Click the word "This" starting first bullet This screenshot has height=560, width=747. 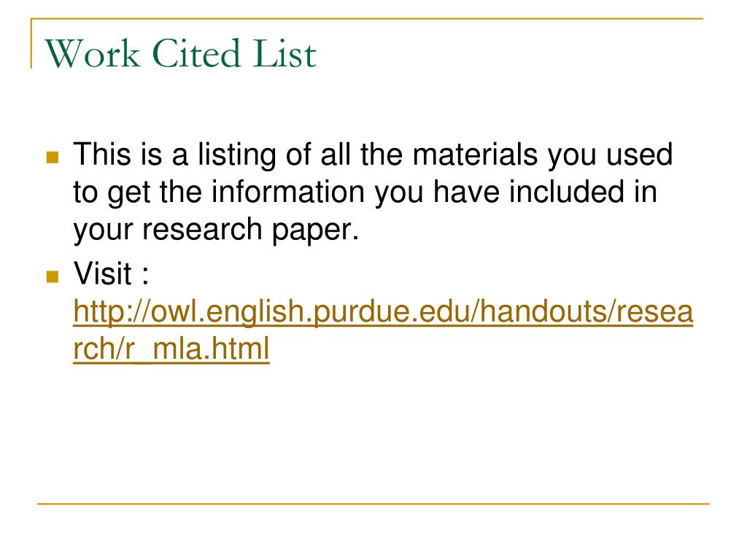tap(102, 155)
